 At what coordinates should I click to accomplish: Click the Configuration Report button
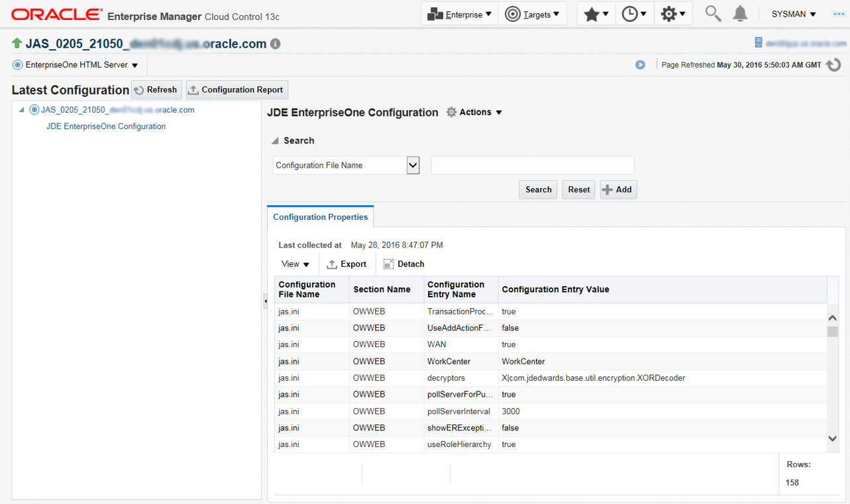click(237, 89)
